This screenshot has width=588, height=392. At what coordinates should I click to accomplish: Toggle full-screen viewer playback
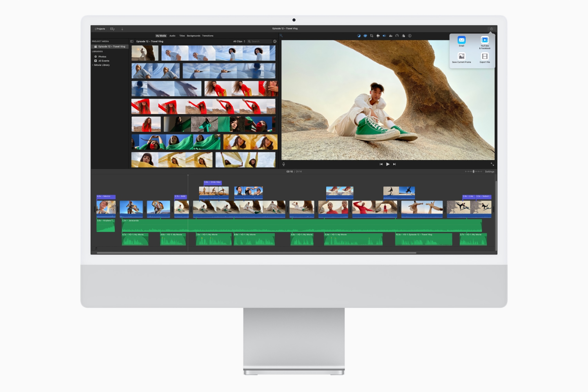(x=492, y=164)
